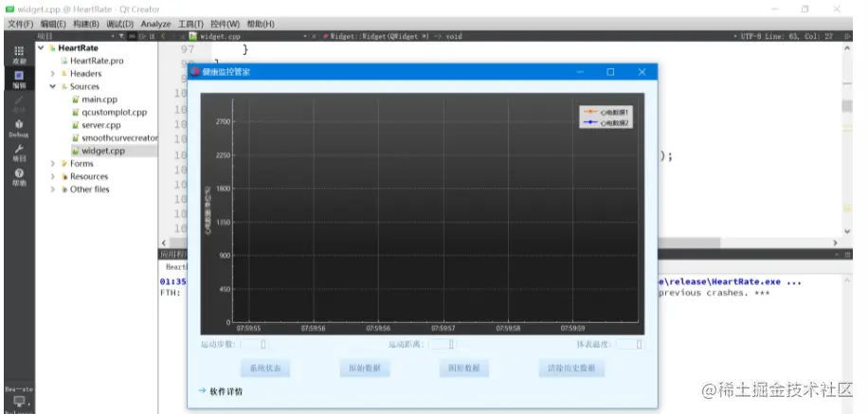Open the Debug mode in sidebar
This screenshot has height=414, width=868.
[19, 128]
